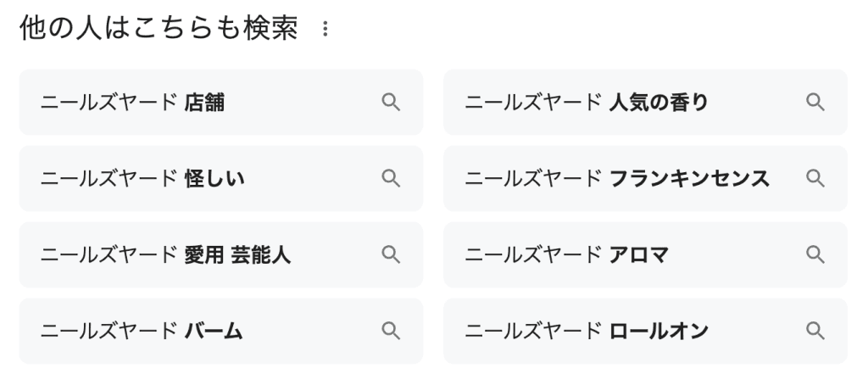Click magnifier icon next to バーム suggestion
Viewport: 868px width, 385px height.
391,331
